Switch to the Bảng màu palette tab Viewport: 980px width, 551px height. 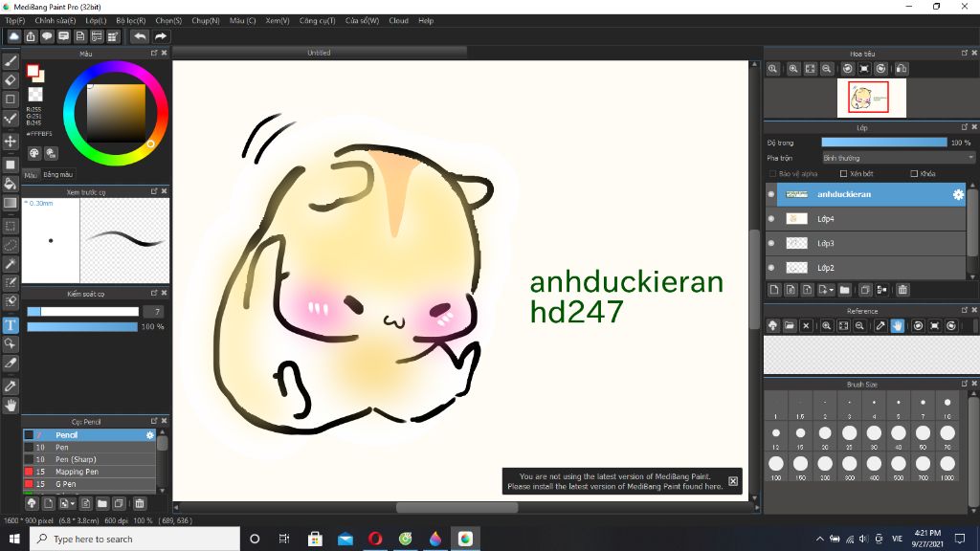(58, 174)
